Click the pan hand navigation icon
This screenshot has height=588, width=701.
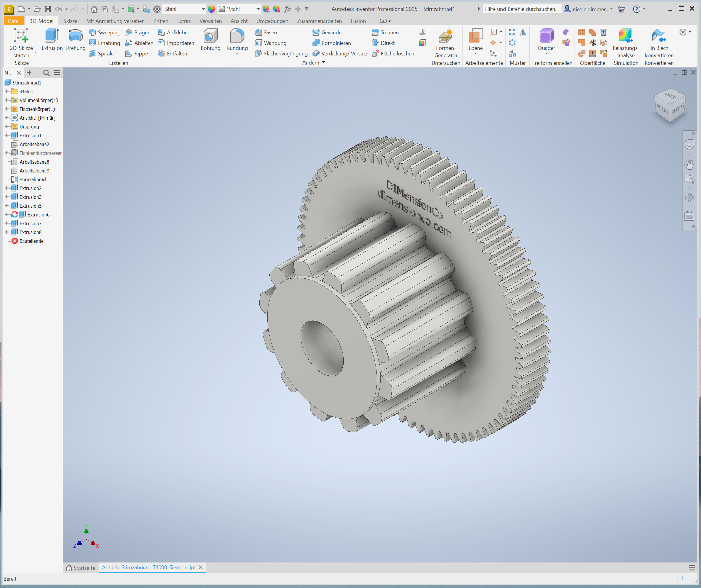click(x=689, y=165)
